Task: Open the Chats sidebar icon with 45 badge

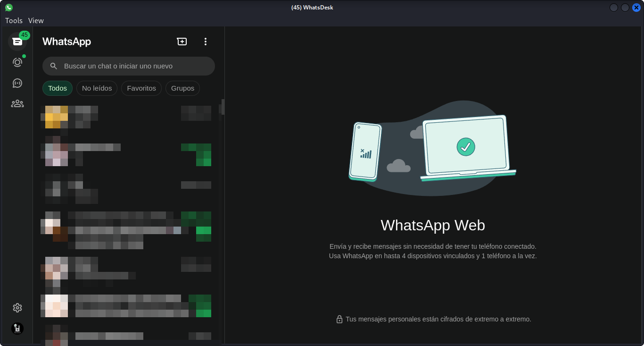Action: pyautogui.click(x=17, y=42)
